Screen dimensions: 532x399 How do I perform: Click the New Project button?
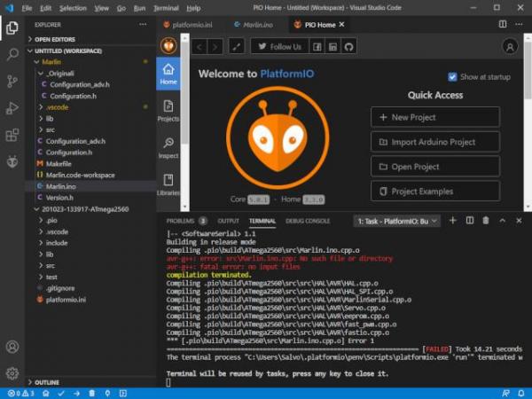tap(434, 117)
